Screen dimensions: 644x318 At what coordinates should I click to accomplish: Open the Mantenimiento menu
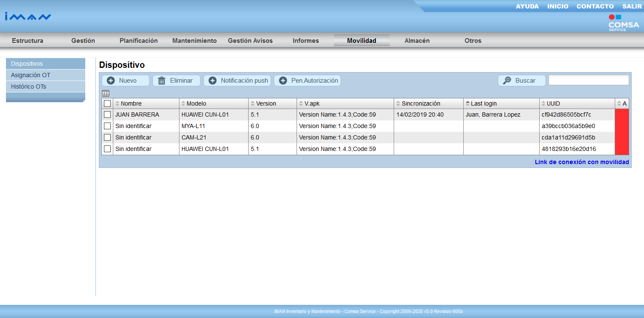click(194, 41)
